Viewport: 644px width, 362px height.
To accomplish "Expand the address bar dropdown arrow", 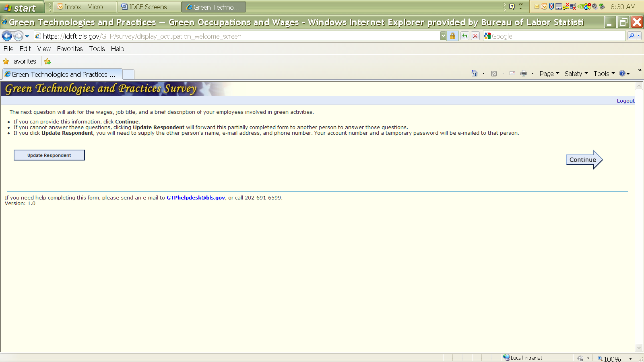I will coord(443,36).
